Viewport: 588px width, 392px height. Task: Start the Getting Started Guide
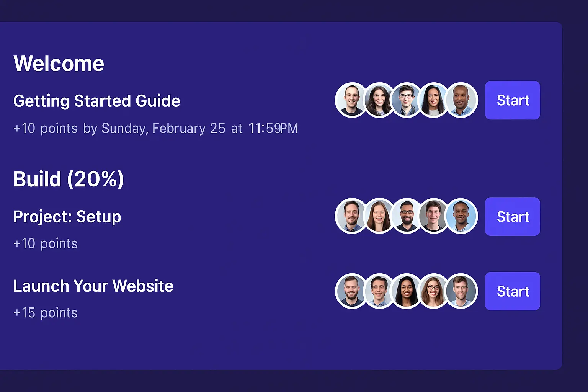512,100
